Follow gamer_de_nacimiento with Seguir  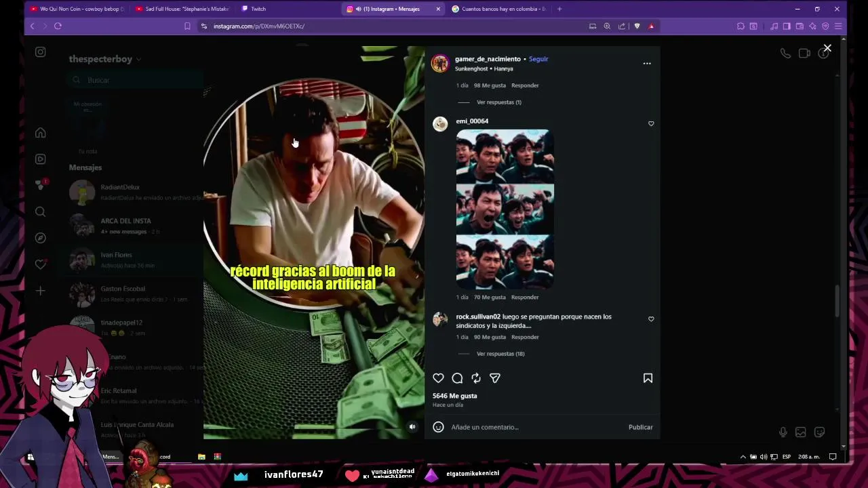pos(538,59)
